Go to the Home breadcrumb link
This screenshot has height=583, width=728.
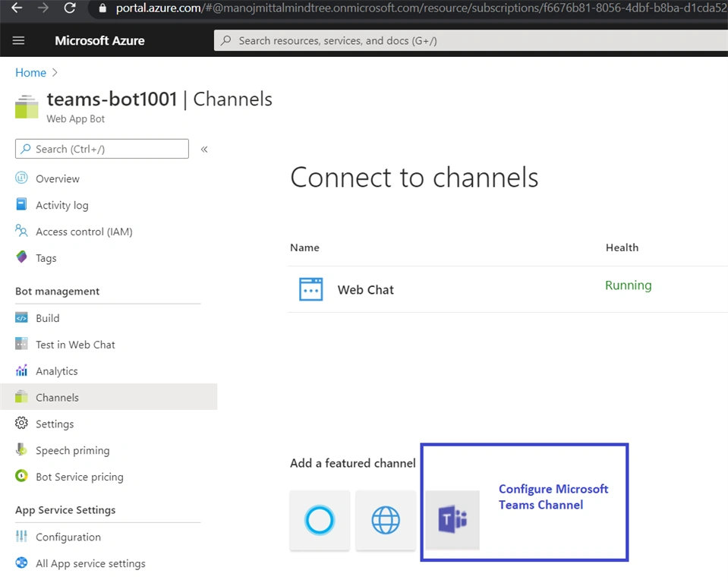[30, 73]
